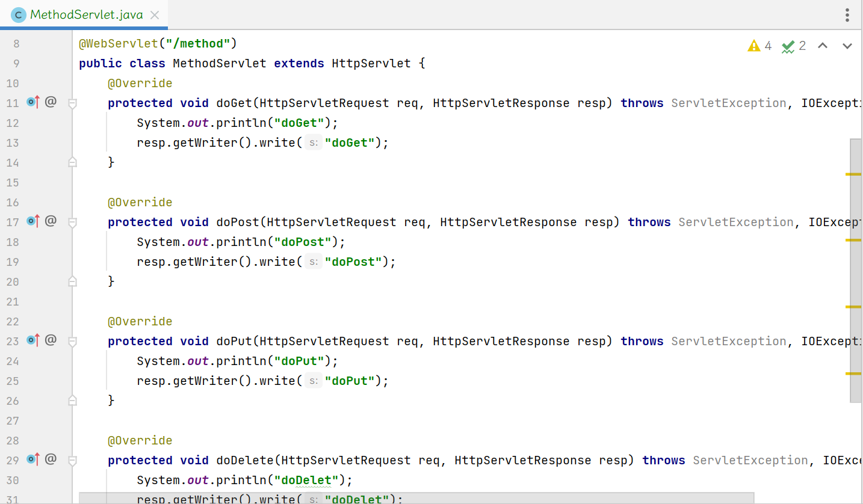863x504 pixels.
Task: Click the override gutter icon on line 11
Action: (33, 102)
